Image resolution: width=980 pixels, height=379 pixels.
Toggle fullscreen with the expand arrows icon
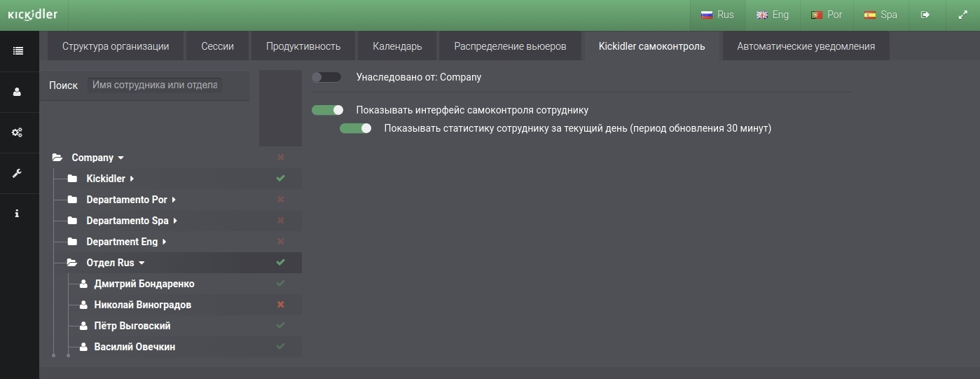click(962, 15)
